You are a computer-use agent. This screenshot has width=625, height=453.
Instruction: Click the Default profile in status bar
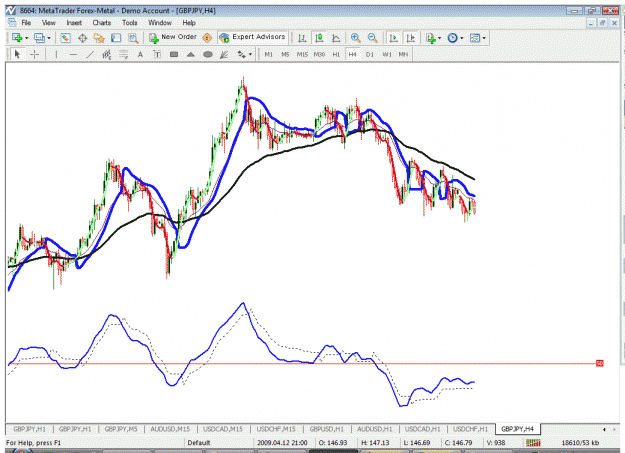click(x=199, y=443)
